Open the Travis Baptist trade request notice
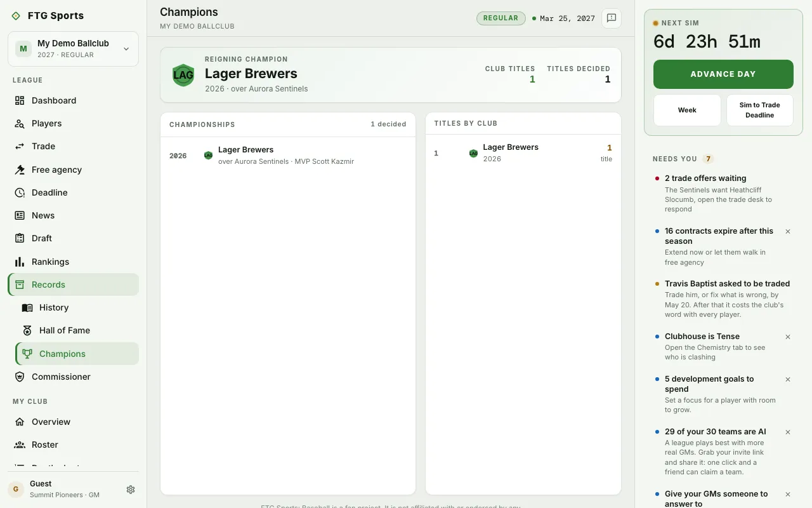Screen dimensions: 812x508 point(723,299)
